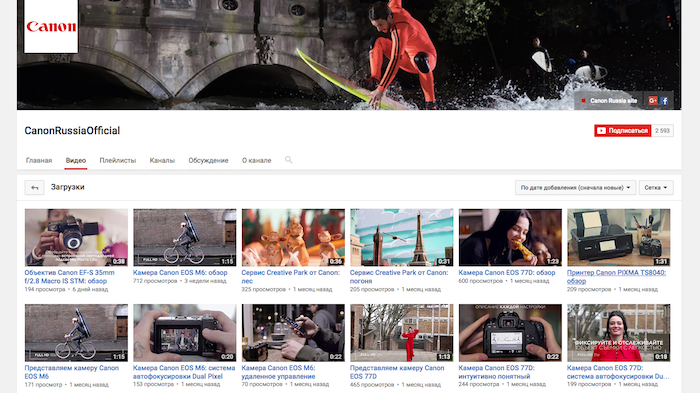Open the Canon Russia site banner link
The width and height of the screenshot is (700, 393).
(613, 101)
